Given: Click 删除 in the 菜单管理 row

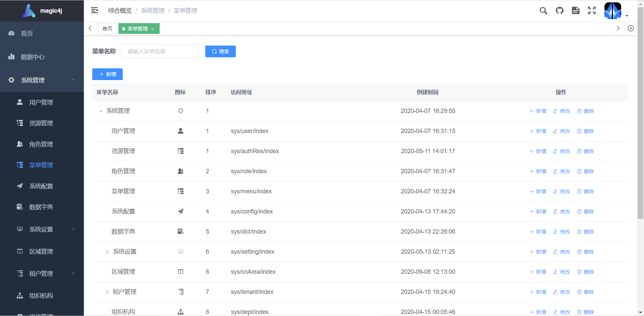Looking at the screenshot, I should click(586, 191).
